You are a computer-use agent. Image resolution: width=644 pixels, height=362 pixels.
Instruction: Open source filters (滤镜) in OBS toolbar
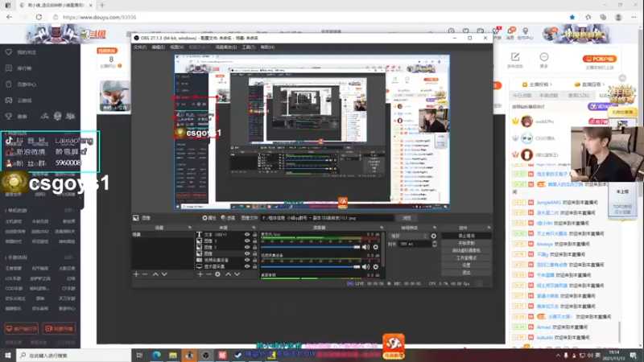(228, 218)
